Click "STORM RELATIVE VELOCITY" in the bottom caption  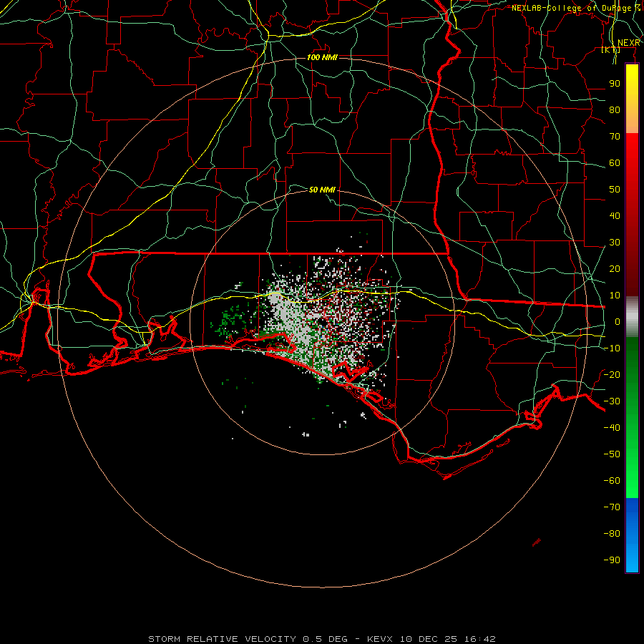pos(222,639)
